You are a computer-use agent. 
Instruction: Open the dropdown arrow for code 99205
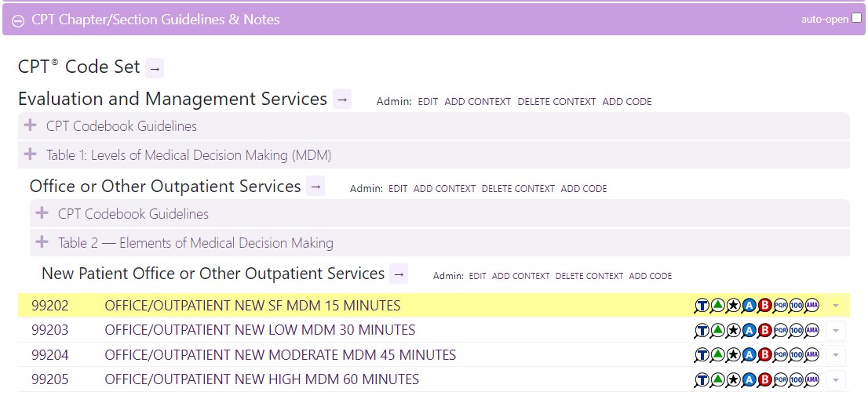[835, 379]
